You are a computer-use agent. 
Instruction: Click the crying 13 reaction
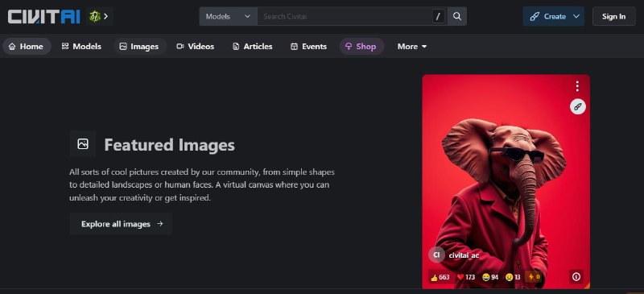pos(513,277)
